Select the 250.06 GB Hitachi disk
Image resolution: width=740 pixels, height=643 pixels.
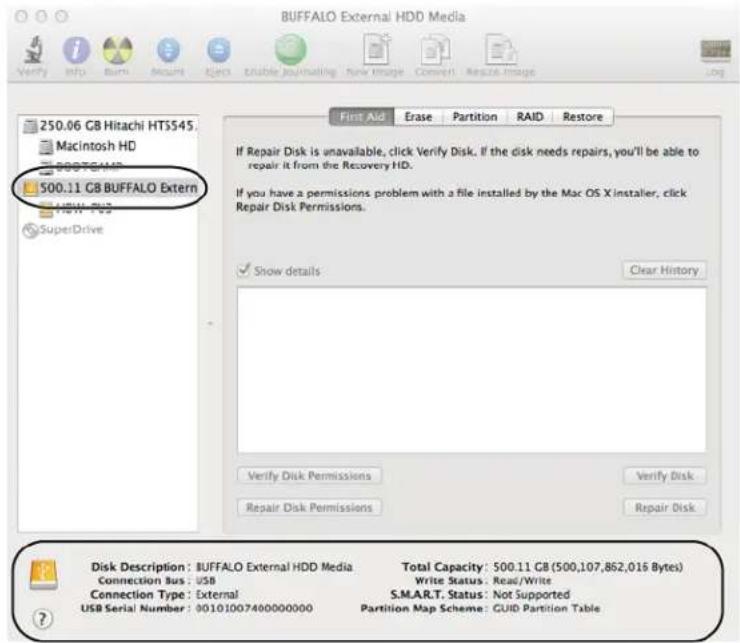[109, 126]
